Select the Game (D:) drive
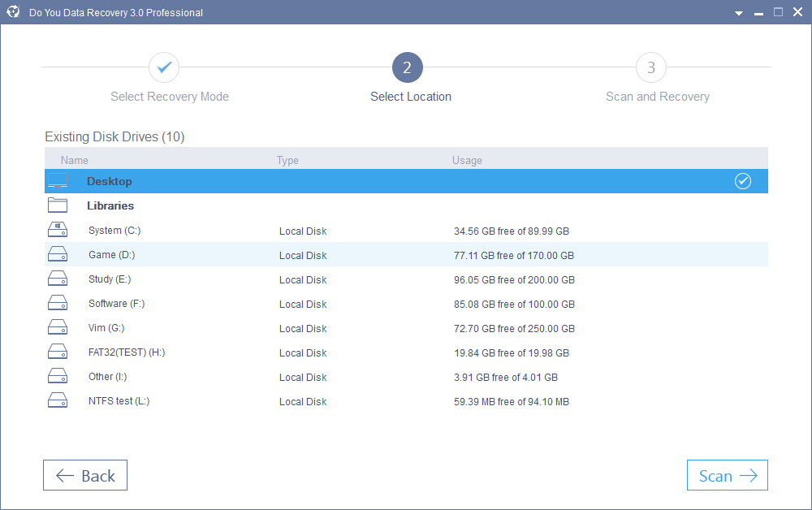812x510 pixels. tap(406, 255)
